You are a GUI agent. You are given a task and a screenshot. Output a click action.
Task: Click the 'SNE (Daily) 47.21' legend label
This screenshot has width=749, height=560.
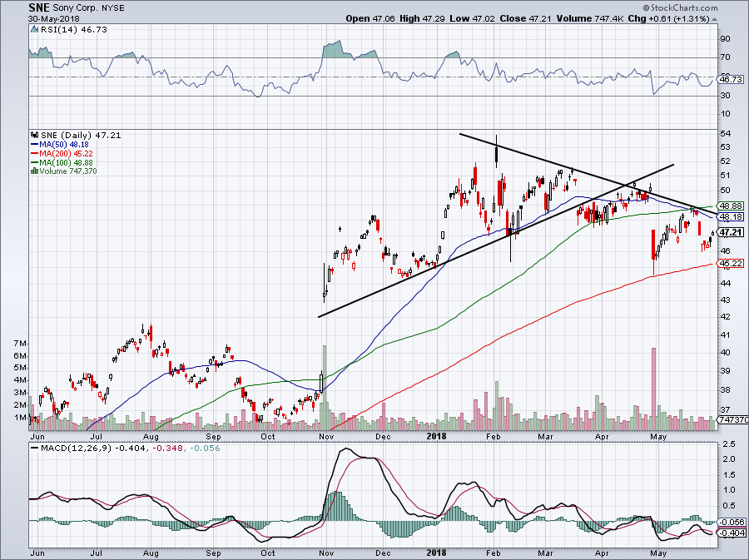click(x=82, y=135)
